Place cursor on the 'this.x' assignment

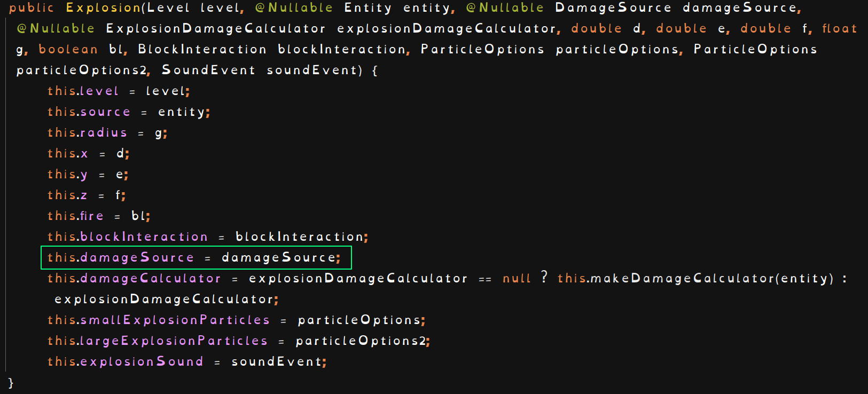click(x=67, y=154)
